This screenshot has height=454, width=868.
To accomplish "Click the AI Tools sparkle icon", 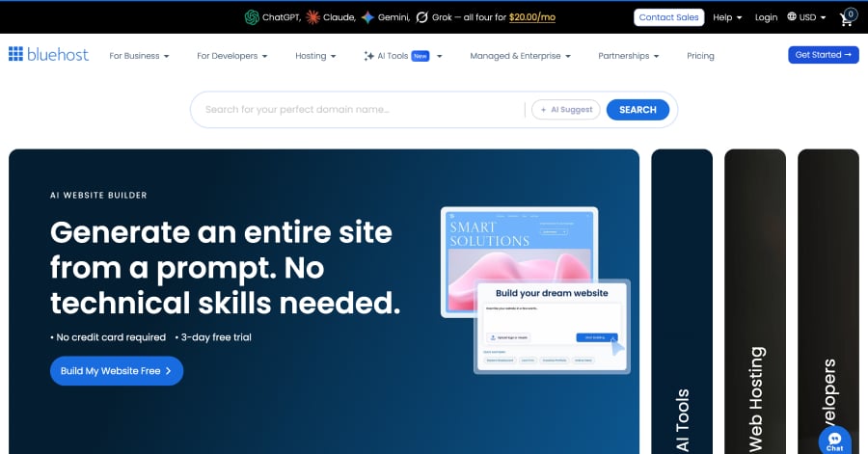I will 368,56.
